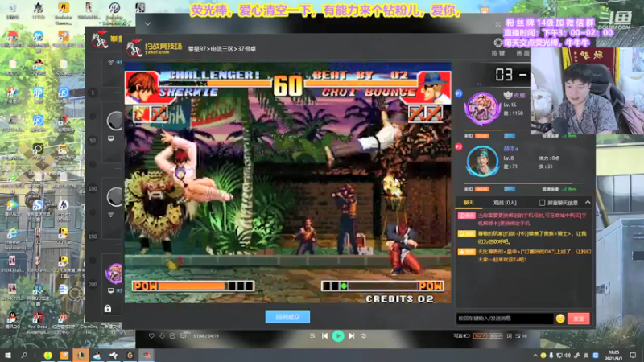Switch to the 观战 [0人] spectators tab
This screenshot has height=362, width=644.
tap(505, 203)
